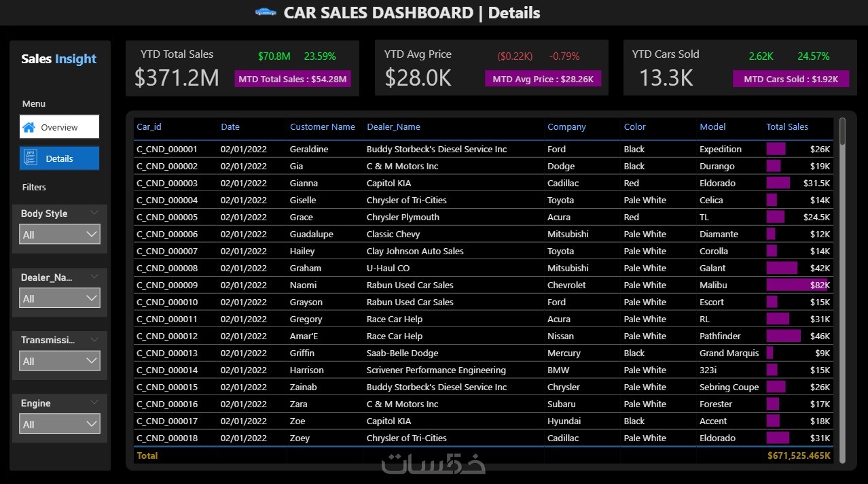Sort table by Total Sales column header
This screenshot has height=484, width=868.
(787, 126)
